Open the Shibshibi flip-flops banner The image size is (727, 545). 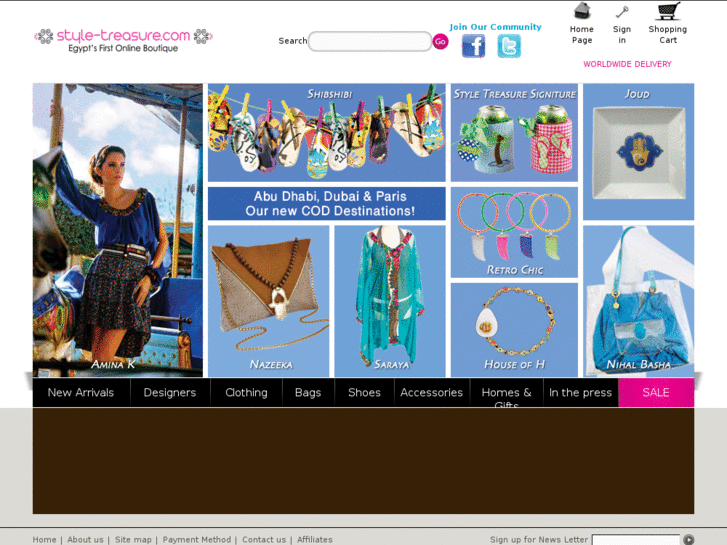[x=326, y=133]
